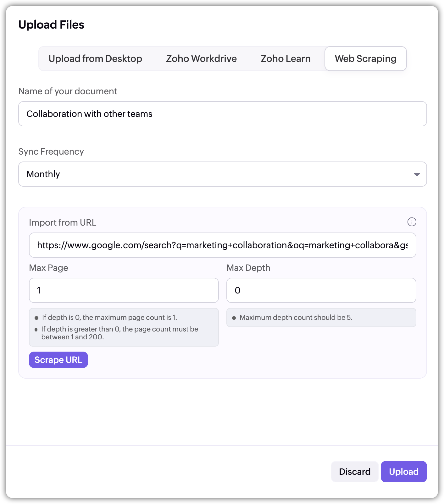Focus the Import from URL text field

tap(222, 245)
